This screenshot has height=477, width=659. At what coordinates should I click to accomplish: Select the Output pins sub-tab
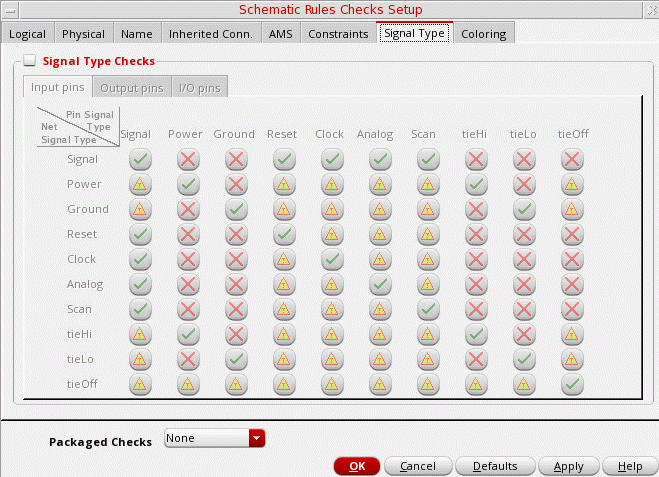click(131, 88)
